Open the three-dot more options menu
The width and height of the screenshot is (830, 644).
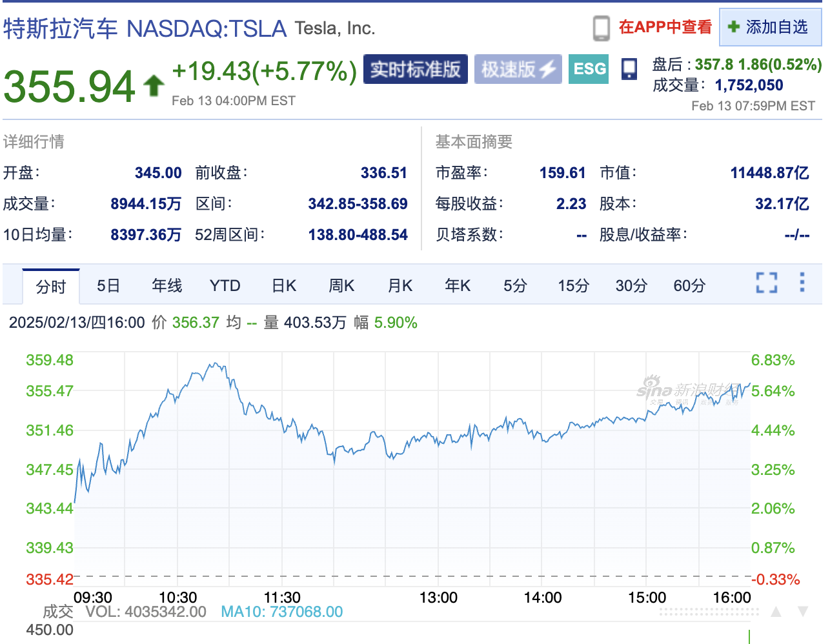802,282
